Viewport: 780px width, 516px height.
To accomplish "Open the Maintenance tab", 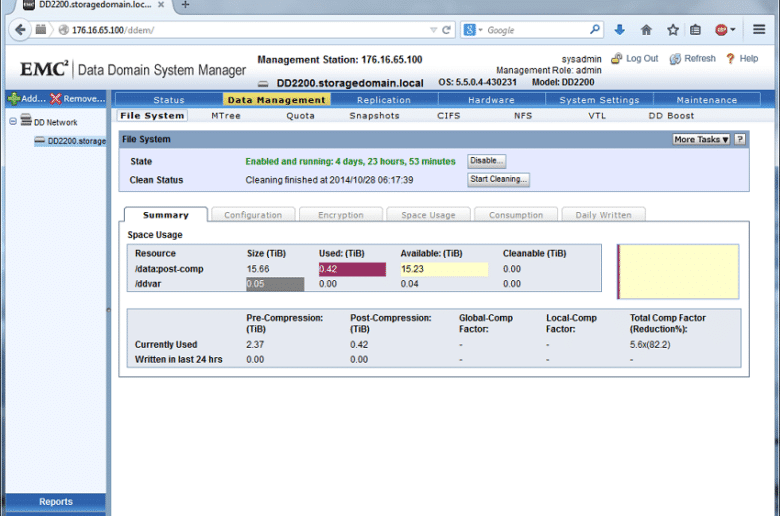I will [x=707, y=100].
